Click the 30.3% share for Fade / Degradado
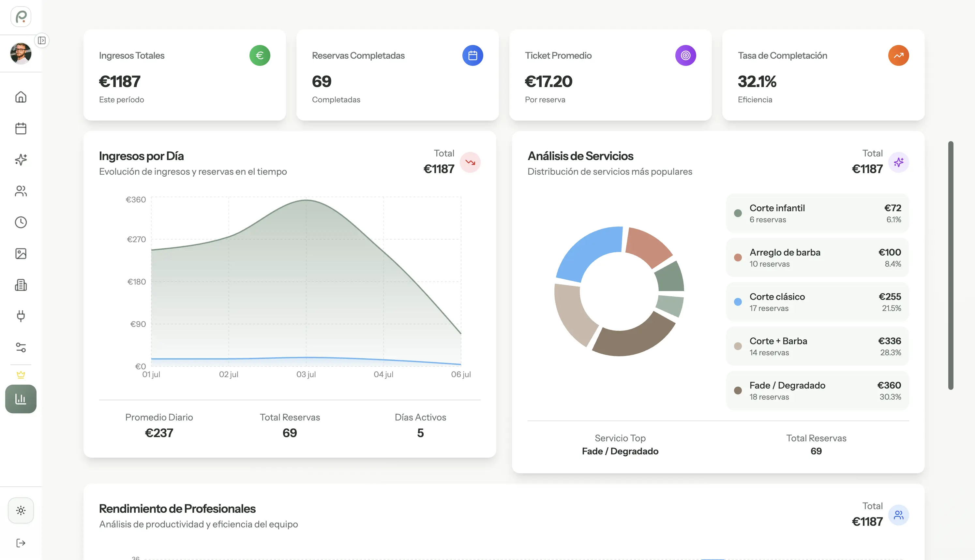The image size is (975, 560). (x=890, y=397)
